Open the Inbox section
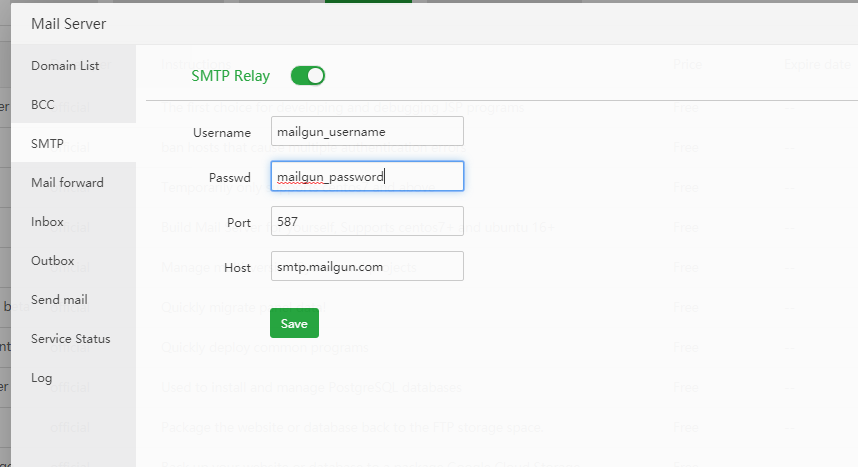 (x=47, y=222)
